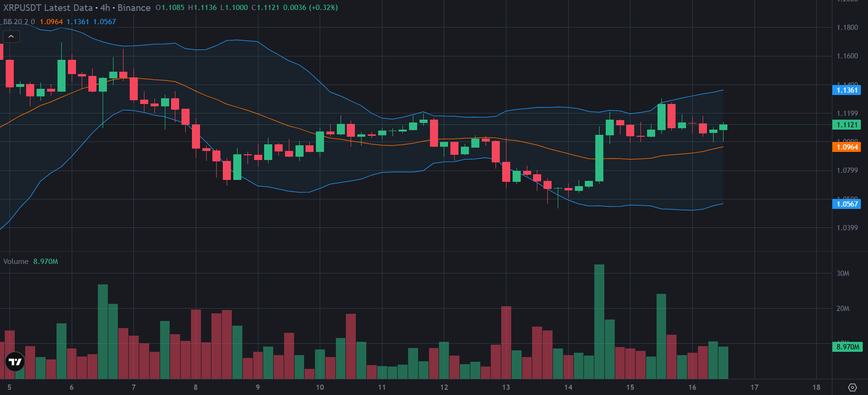
Task: Click the 20M volume-axis tick
Action: tap(843, 309)
